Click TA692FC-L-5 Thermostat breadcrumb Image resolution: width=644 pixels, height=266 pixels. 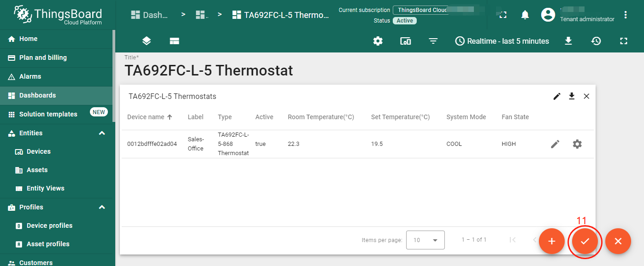point(281,15)
